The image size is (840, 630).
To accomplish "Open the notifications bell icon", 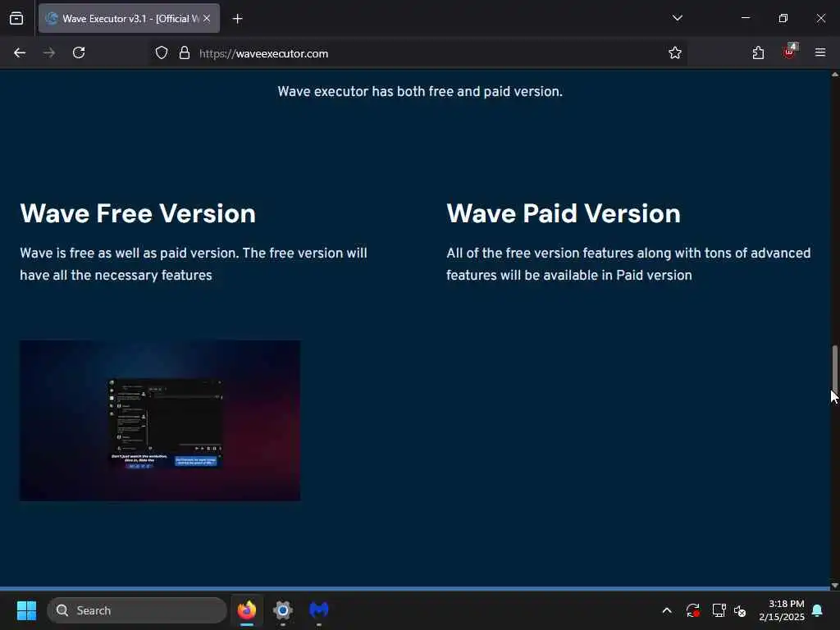I will tap(817, 610).
